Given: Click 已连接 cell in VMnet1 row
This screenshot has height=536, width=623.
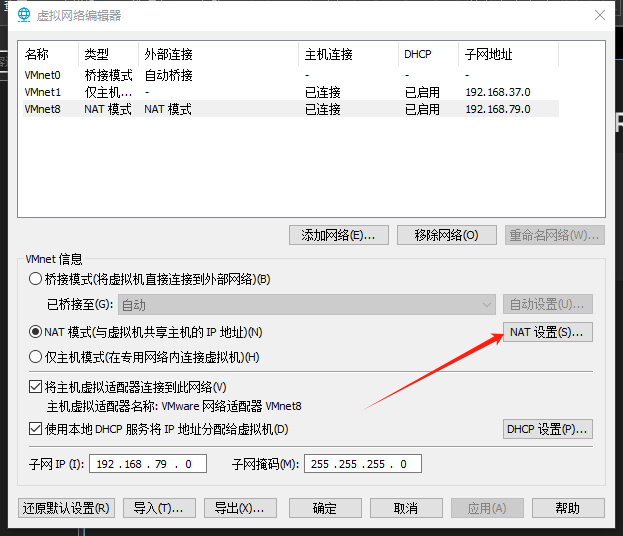Looking at the screenshot, I should pos(323,92).
